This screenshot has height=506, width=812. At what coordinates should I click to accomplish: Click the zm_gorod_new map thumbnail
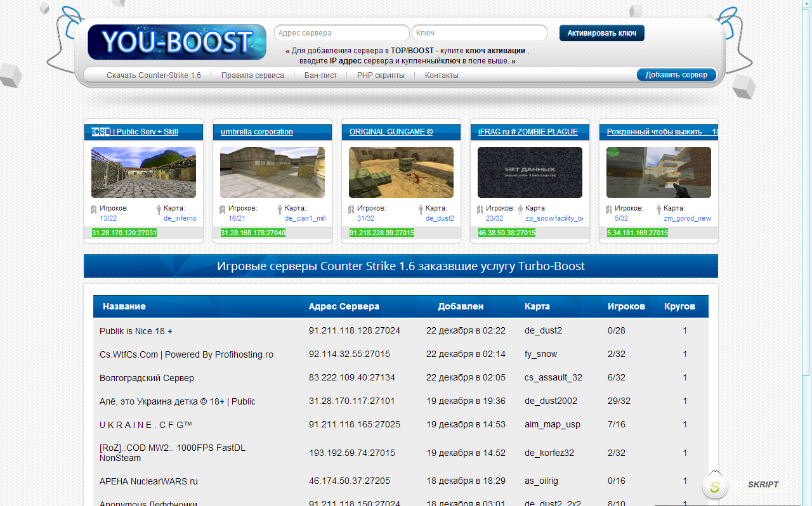point(658,172)
